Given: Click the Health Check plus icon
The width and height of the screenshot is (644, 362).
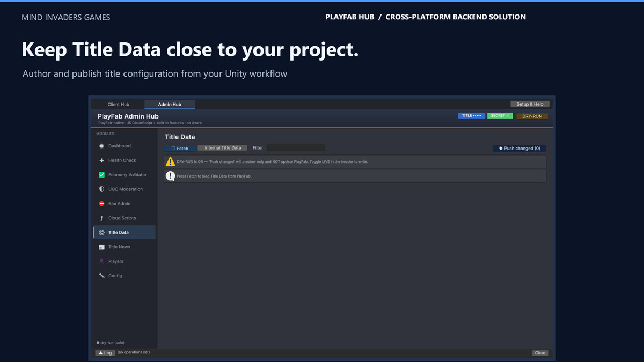Looking at the screenshot, I should coord(101,160).
